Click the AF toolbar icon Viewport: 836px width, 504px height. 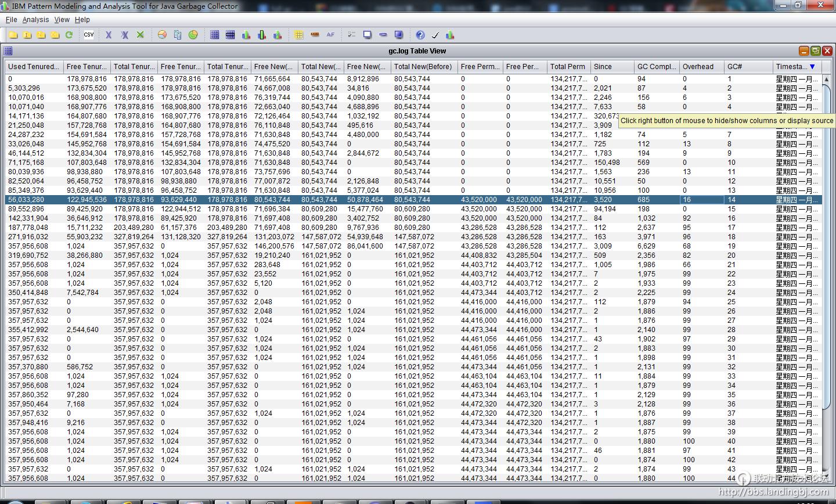coord(330,35)
